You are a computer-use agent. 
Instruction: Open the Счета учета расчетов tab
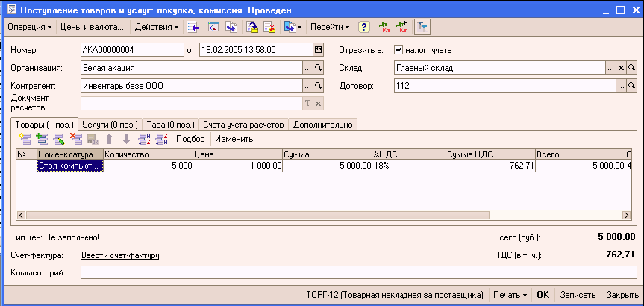click(x=244, y=124)
